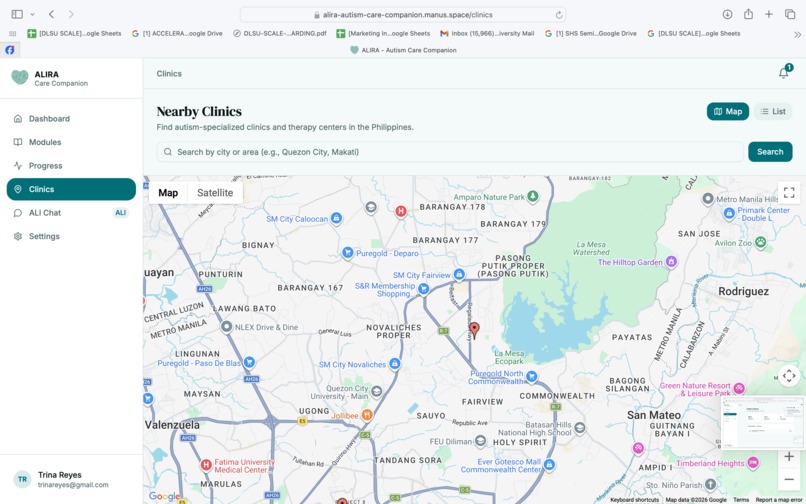Select the pinned Facebook tab
This screenshot has height=504, width=806.
(x=10, y=50)
